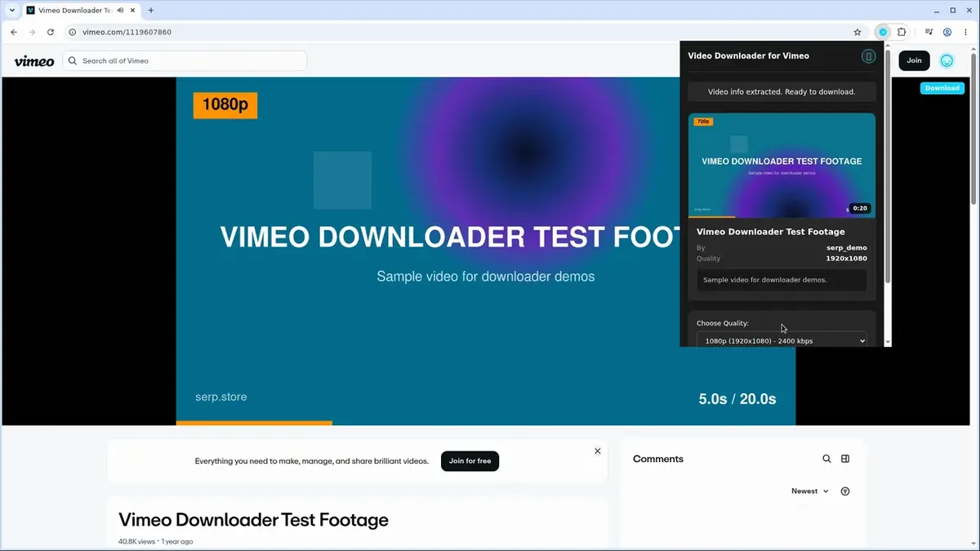Screen dimensions: 980x551
Task: Click the site info icon in address bar
Action: [x=72, y=32]
